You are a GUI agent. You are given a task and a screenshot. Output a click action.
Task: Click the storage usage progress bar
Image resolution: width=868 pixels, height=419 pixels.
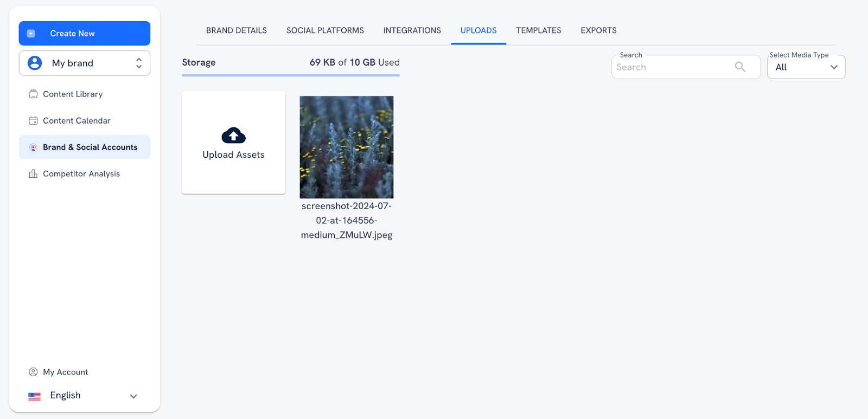(x=291, y=75)
